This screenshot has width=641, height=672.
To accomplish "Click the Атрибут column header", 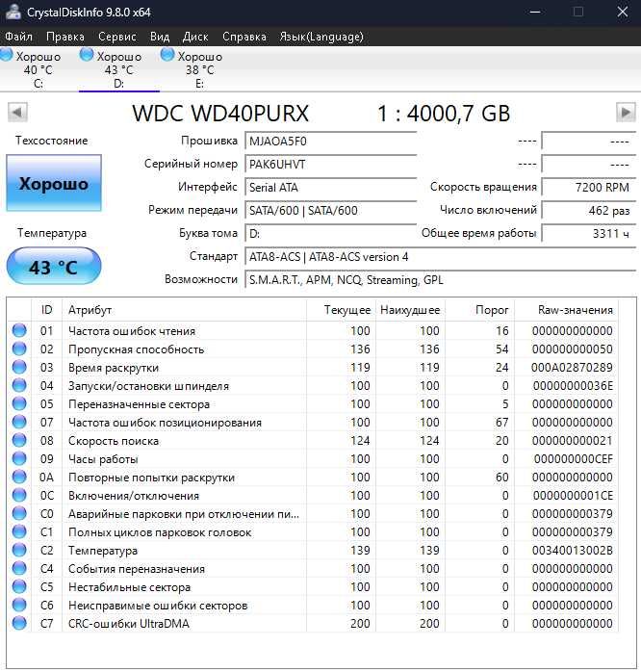I will coord(184,310).
